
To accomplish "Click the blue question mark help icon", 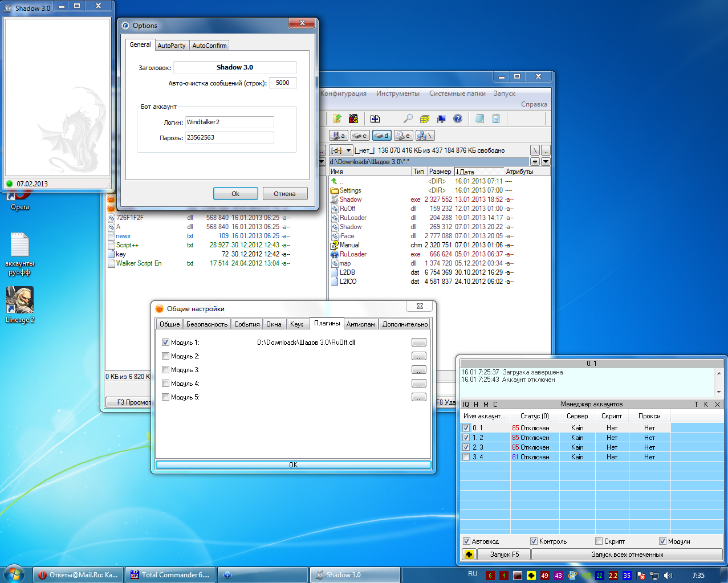I will tap(457, 119).
